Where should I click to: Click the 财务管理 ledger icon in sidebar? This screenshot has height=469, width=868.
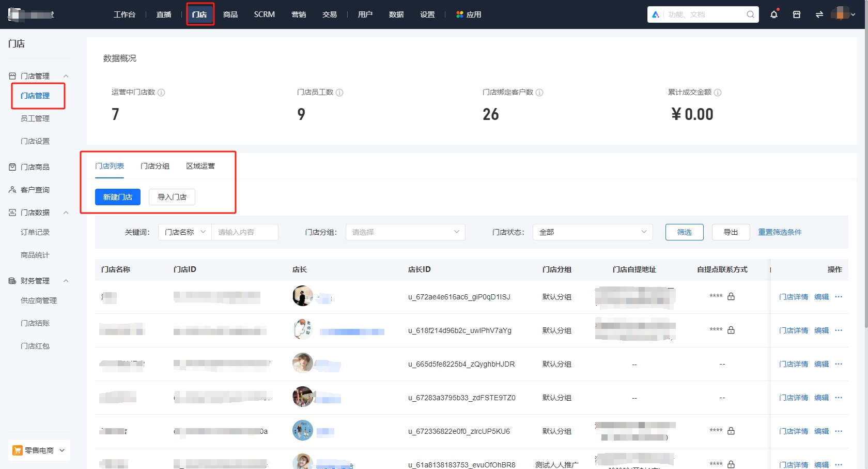point(12,280)
